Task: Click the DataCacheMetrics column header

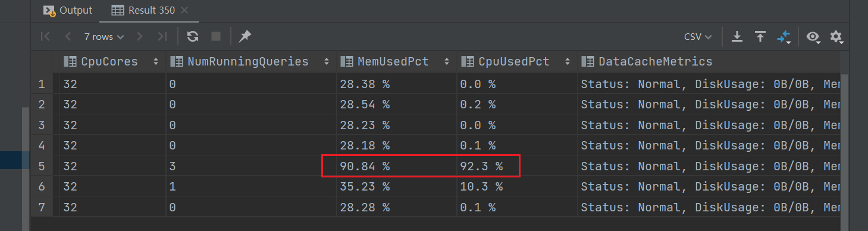Action: [x=655, y=61]
